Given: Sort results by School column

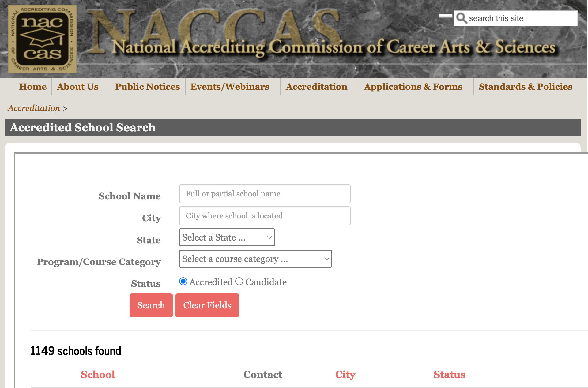Looking at the screenshot, I should (x=98, y=375).
